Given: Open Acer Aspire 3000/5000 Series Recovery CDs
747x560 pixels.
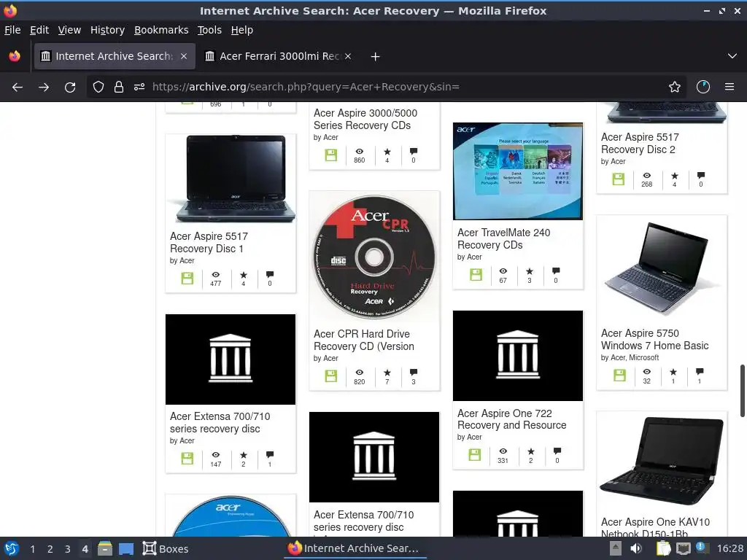Looking at the screenshot, I should [365, 119].
